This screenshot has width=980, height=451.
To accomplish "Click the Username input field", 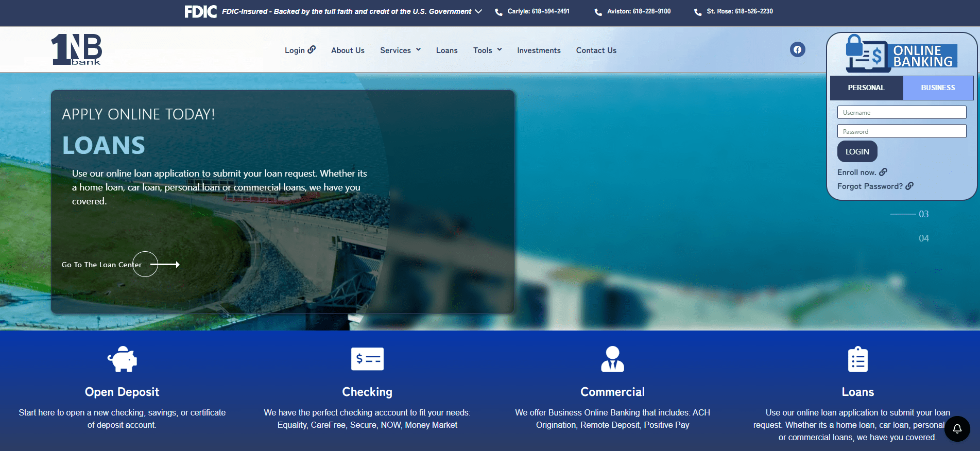I will coord(901,112).
